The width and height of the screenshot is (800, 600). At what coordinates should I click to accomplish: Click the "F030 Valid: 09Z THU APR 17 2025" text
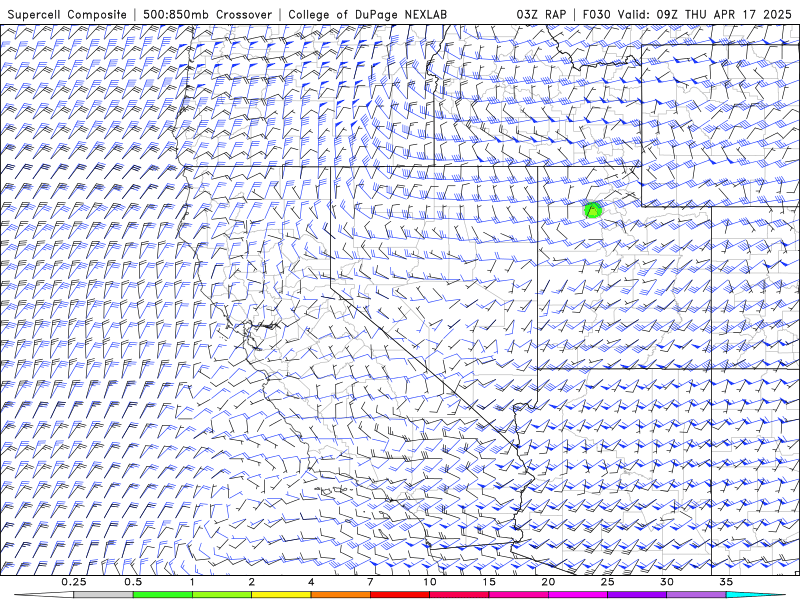[x=687, y=15]
